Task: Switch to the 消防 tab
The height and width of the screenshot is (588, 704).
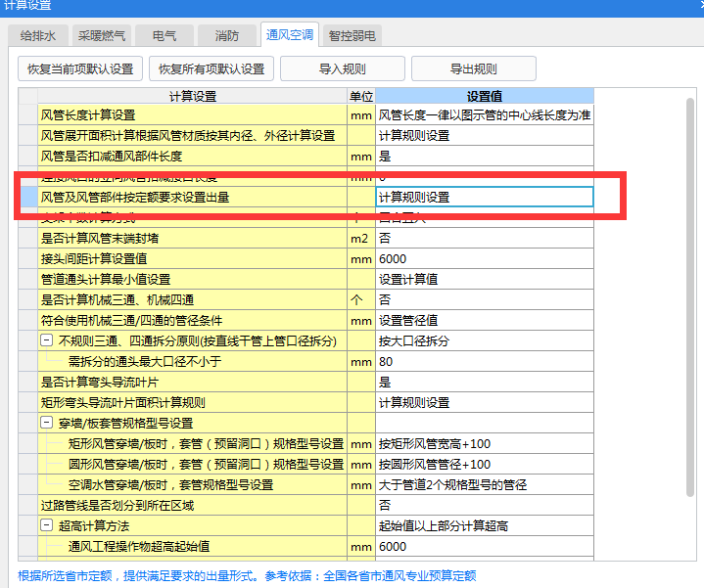Action: (x=226, y=36)
